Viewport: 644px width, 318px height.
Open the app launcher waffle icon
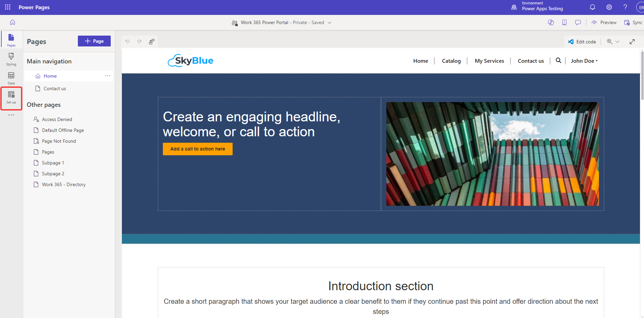(7, 7)
